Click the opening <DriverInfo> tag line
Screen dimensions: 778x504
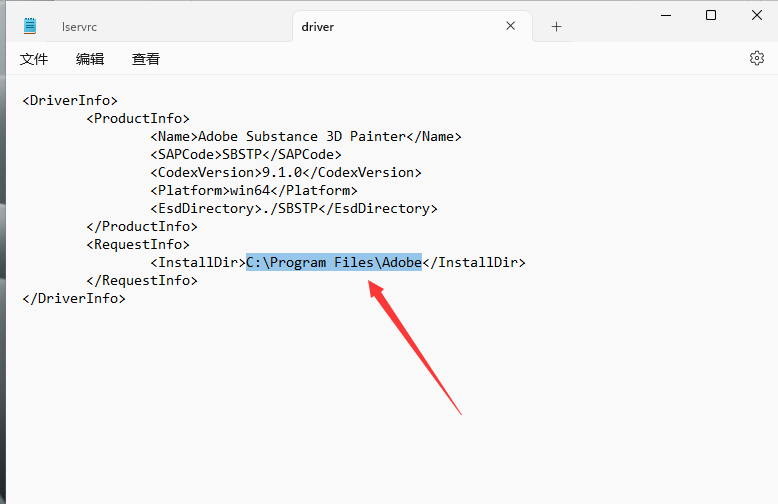[x=70, y=101]
